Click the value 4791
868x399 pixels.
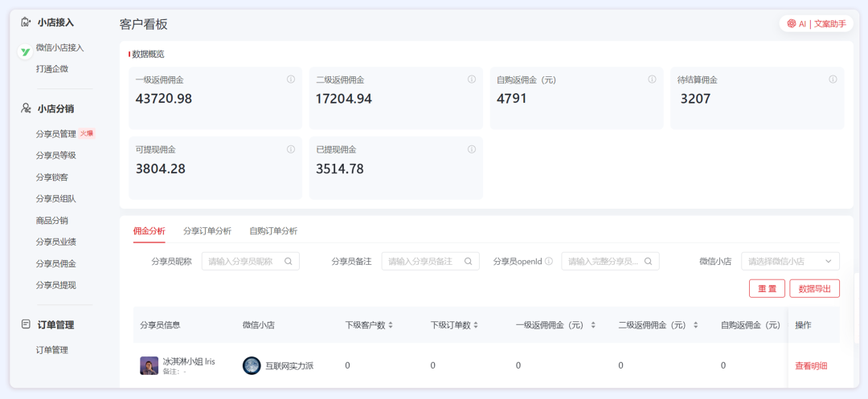[x=511, y=99]
